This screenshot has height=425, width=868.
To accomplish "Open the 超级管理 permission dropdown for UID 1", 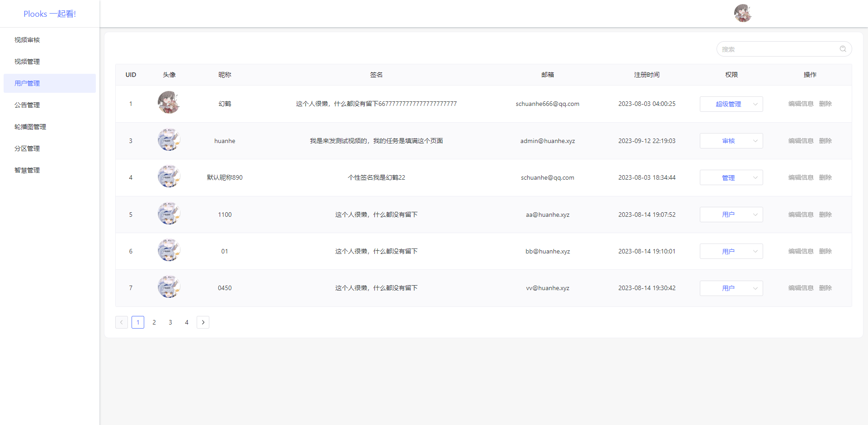I will [731, 104].
